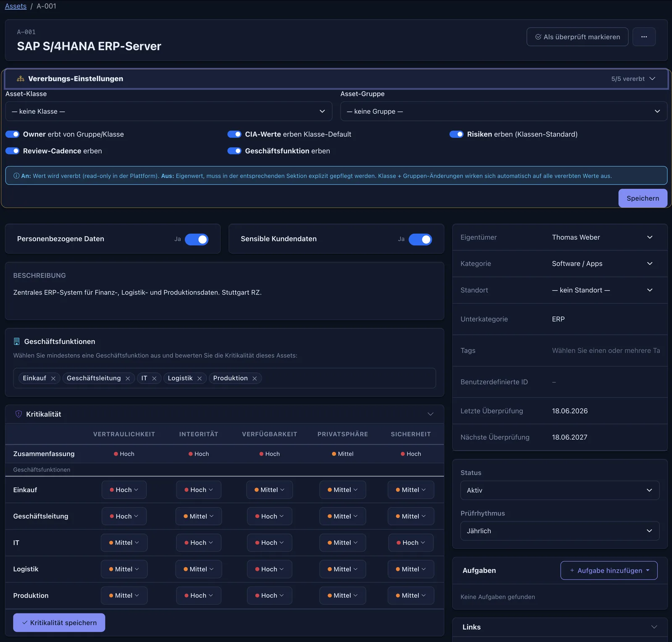Viewport: 672px width, 642px height.
Task: Remove the Logistik tag via X icon
Action: click(199, 379)
